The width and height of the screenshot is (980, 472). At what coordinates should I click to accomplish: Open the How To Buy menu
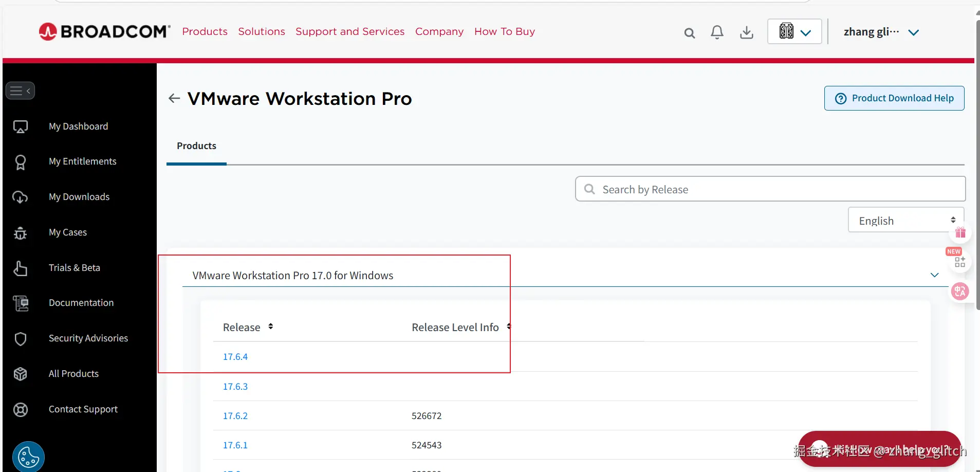(505, 31)
